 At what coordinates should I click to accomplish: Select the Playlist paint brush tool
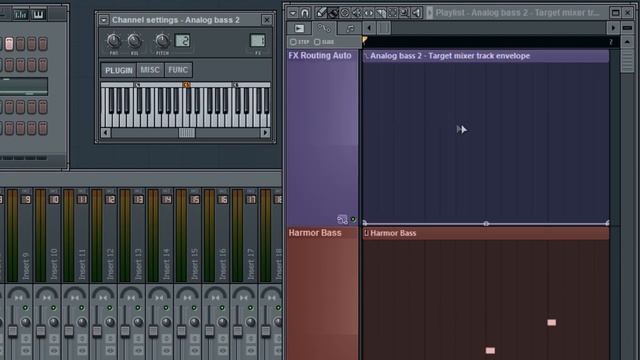(333, 13)
